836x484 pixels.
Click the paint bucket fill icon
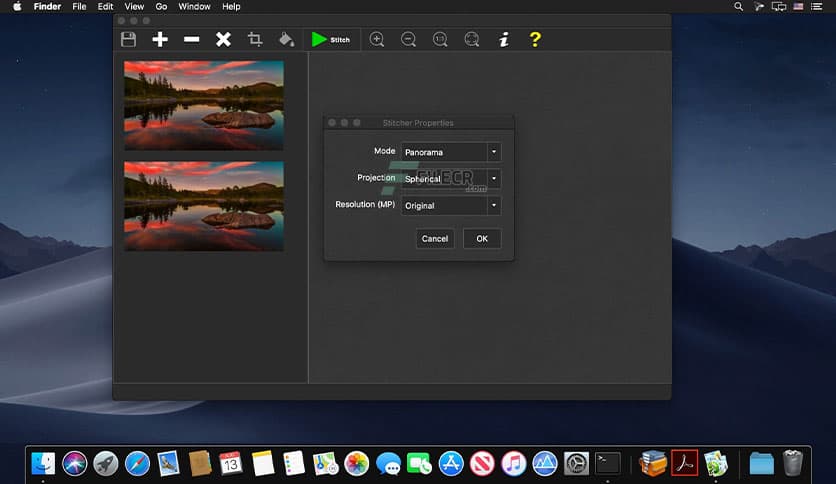[x=287, y=39]
